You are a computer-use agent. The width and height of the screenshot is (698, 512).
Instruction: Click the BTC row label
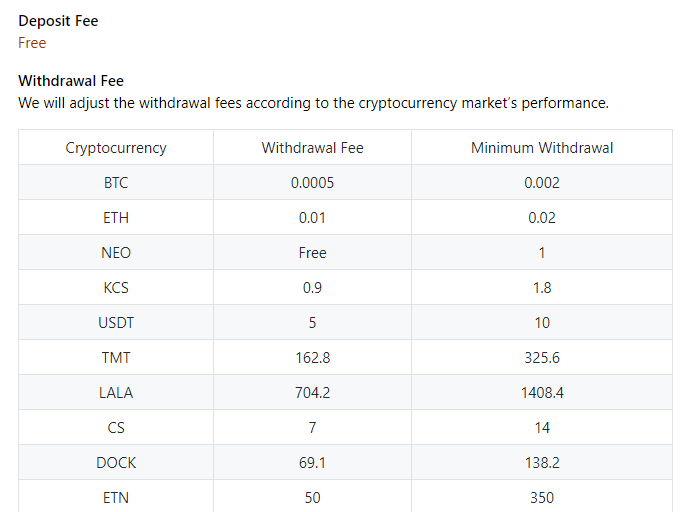tap(116, 183)
